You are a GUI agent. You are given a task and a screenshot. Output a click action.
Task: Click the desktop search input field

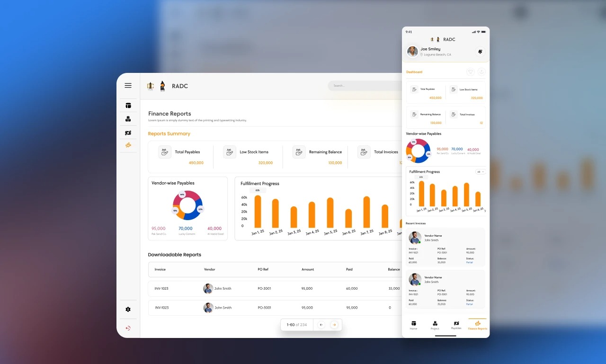coord(365,86)
